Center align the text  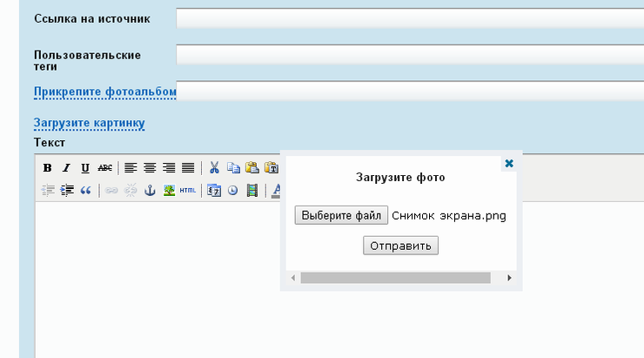(x=150, y=168)
